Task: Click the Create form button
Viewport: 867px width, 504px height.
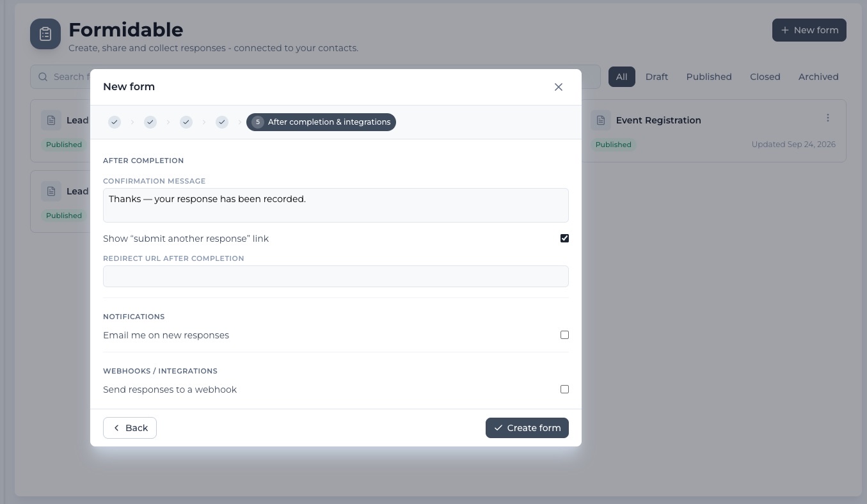Action: point(527,428)
